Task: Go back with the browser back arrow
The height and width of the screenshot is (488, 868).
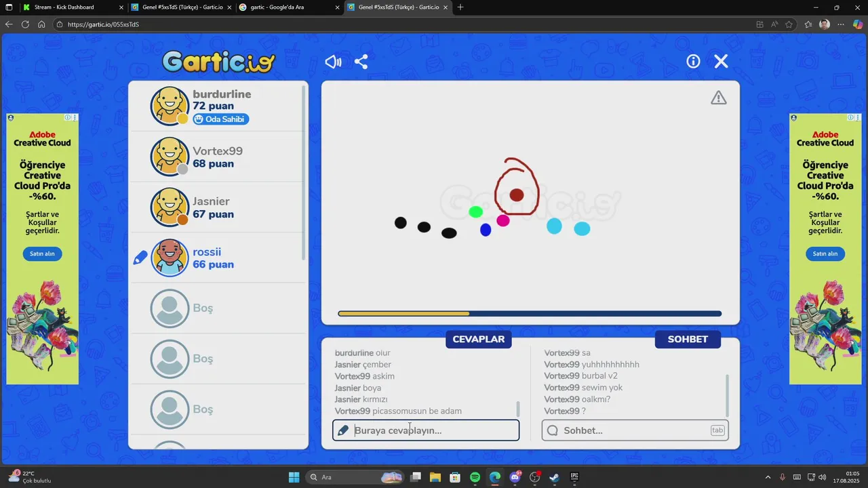Action: pyautogui.click(x=9, y=24)
